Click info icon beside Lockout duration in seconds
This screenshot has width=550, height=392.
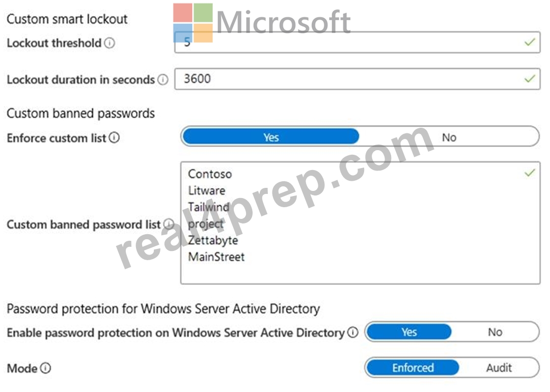163,79
